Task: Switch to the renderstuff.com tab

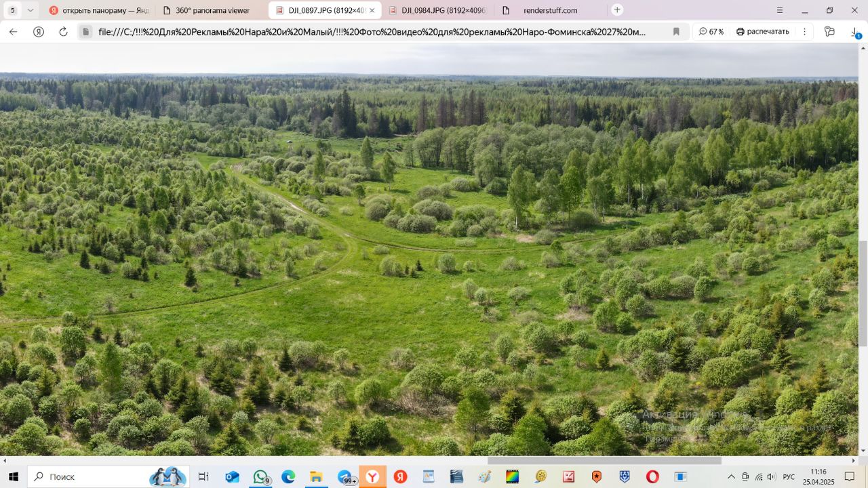Action: click(550, 10)
